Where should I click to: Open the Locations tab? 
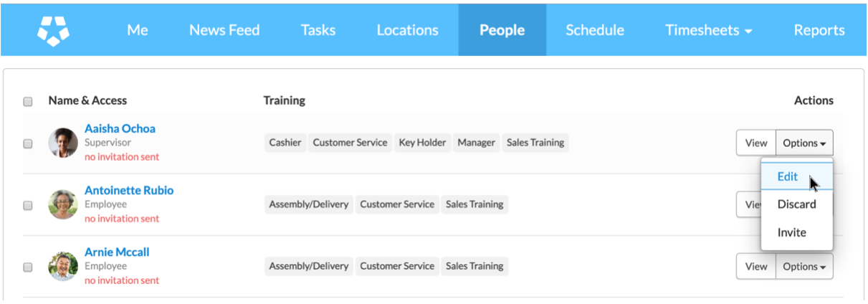pyautogui.click(x=407, y=30)
